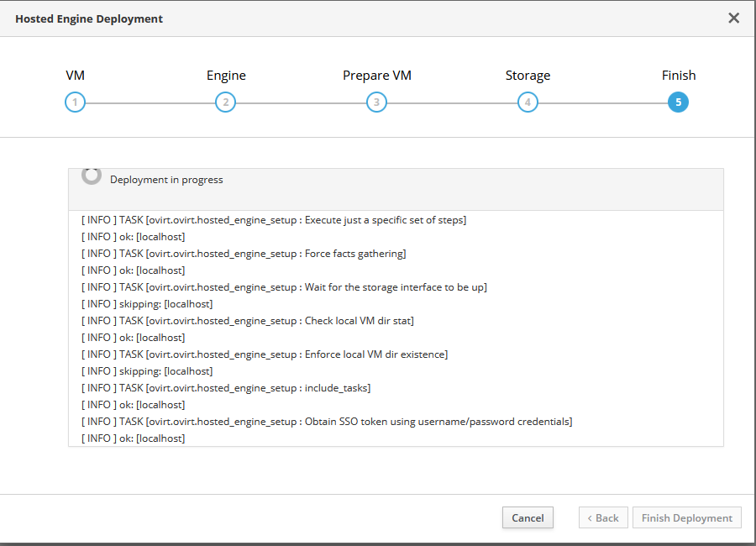Image resolution: width=756 pixels, height=546 pixels.
Task: Select the Storage step label
Action: 528,76
